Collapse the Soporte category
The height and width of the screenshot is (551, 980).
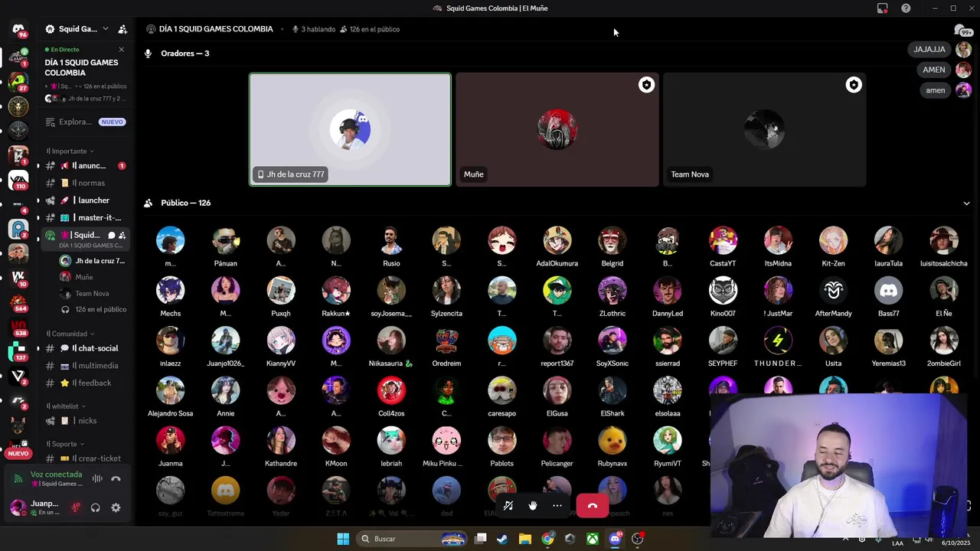tap(65, 444)
